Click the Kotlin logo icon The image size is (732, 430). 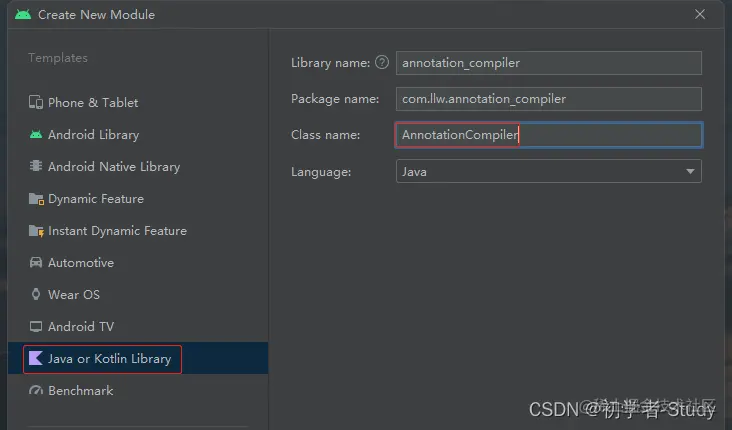pyautogui.click(x=36, y=358)
